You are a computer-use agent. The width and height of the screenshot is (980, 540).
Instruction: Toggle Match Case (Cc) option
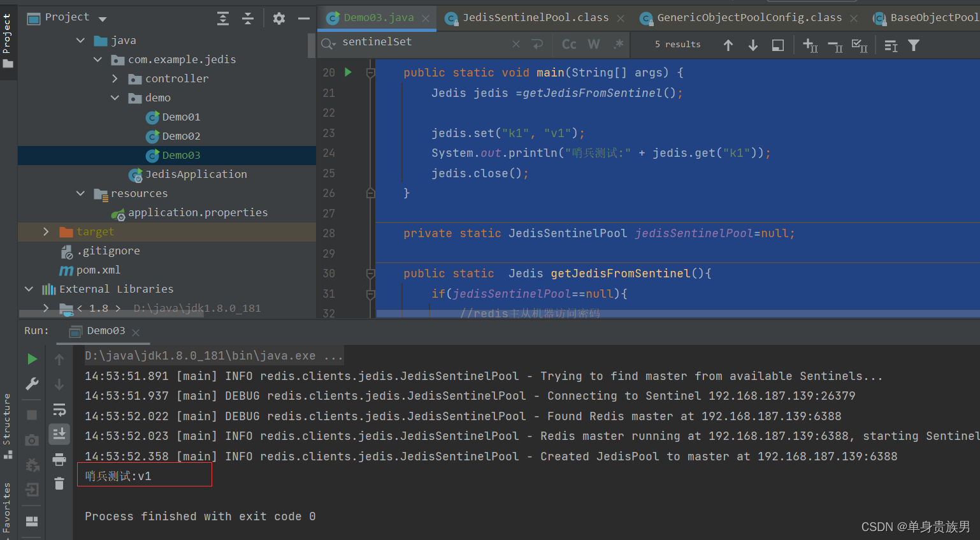point(569,44)
